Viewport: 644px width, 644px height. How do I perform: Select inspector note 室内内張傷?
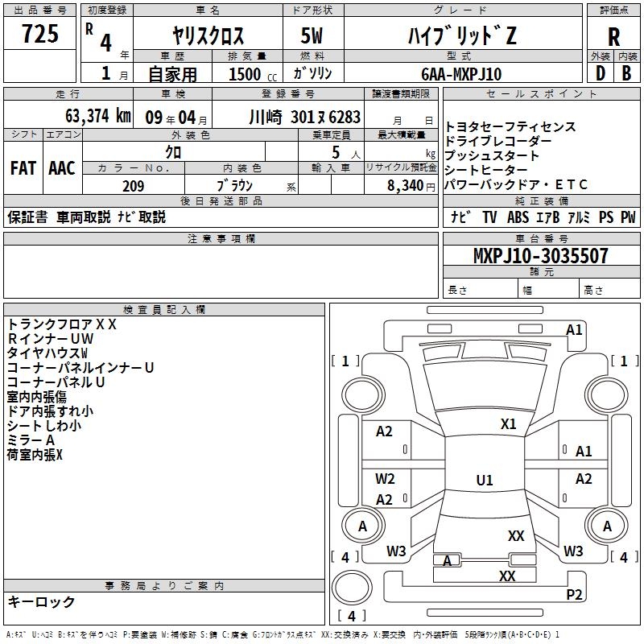pyautogui.click(x=36, y=396)
